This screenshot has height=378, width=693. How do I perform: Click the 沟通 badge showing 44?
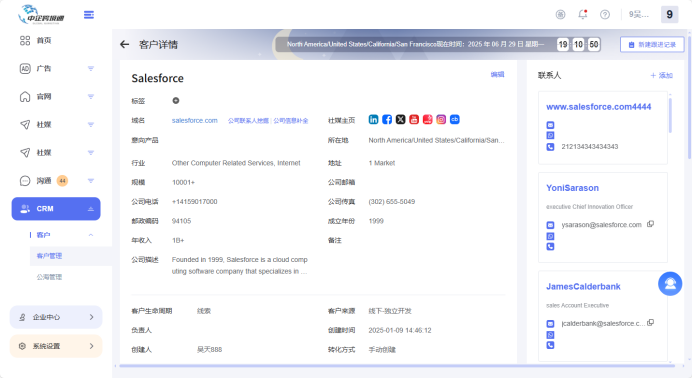coord(62,181)
